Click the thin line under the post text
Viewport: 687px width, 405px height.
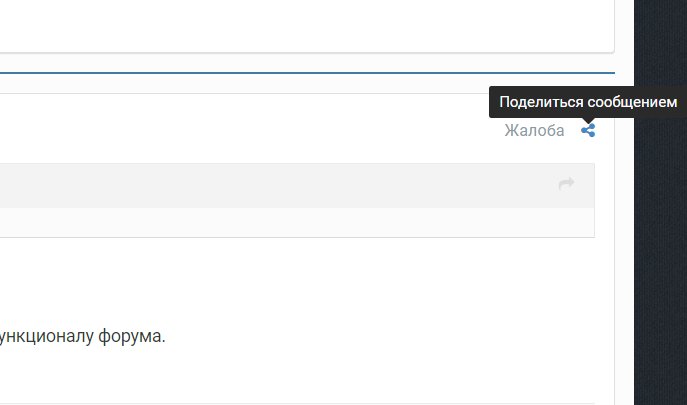click(300, 403)
